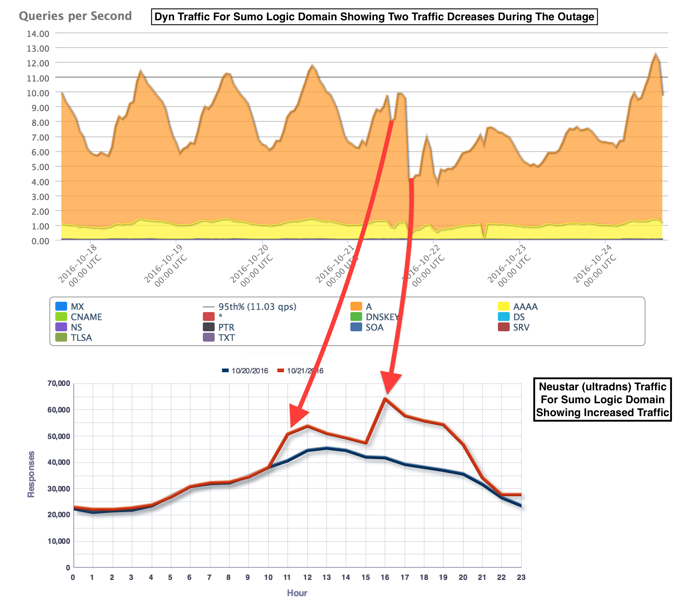Click hour 5 on the x-axis
This screenshot has height=605, width=700.
point(170,577)
